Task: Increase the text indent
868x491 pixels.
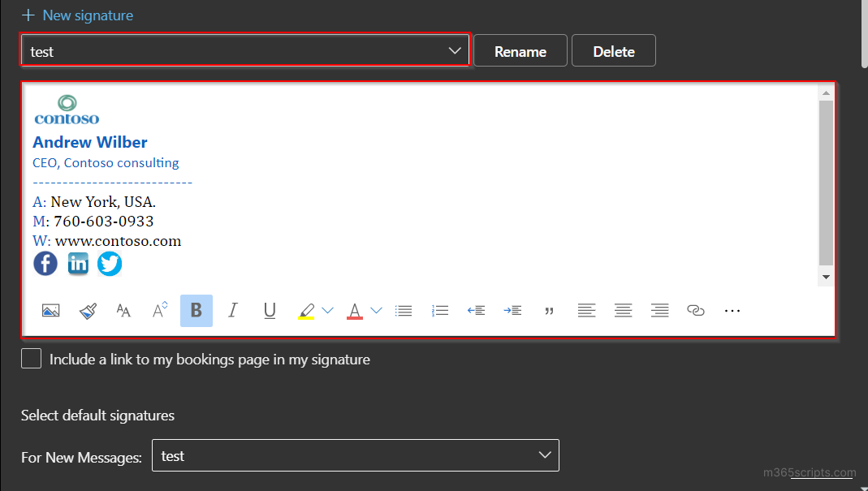Action: click(513, 310)
